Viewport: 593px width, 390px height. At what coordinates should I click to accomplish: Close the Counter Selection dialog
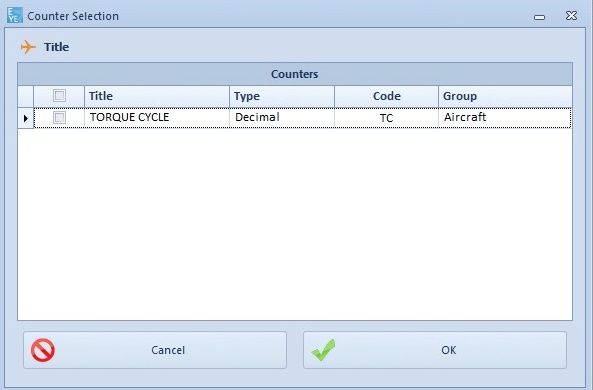[x=571, y=16]
